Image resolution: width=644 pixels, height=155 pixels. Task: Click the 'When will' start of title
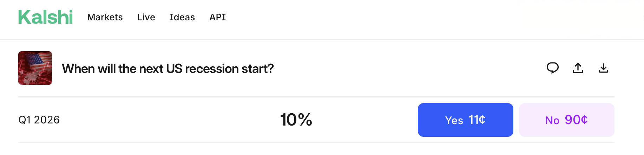89,69
